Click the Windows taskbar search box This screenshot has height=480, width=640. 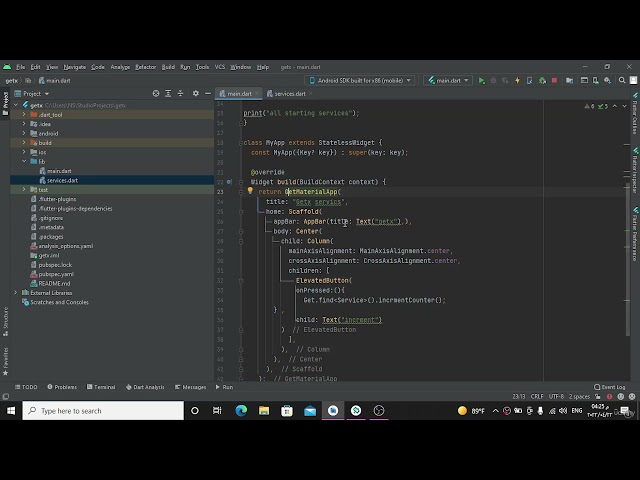pyautogui.click(x=100, y=411)
